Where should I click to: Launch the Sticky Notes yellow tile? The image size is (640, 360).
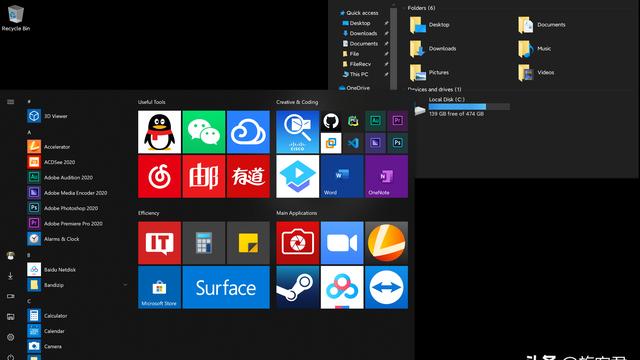248,243
